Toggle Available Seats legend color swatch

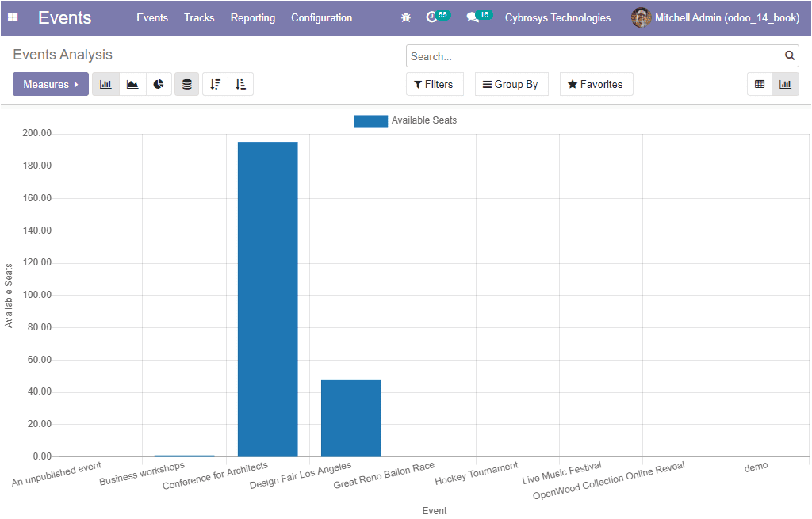click(x=371, y=120)
